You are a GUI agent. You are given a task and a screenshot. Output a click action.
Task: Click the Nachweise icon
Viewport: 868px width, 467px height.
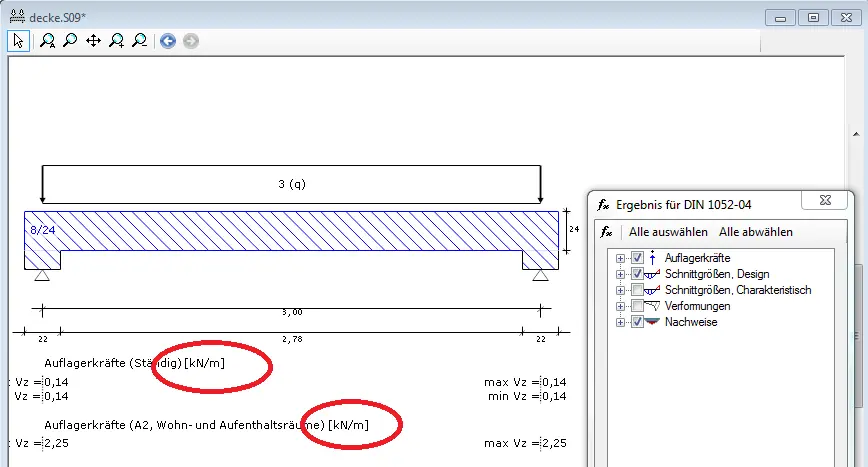coord(652,321)
